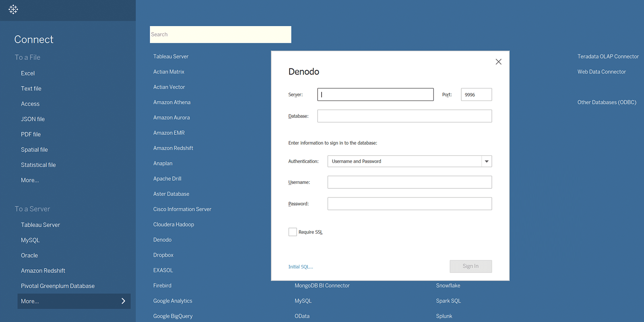
Task: Click the Database text field
Action: [404, 116]
